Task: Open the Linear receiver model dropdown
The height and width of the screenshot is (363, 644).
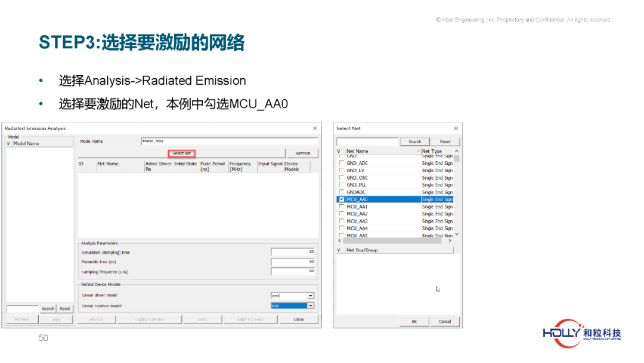Action: coord(311,306)
